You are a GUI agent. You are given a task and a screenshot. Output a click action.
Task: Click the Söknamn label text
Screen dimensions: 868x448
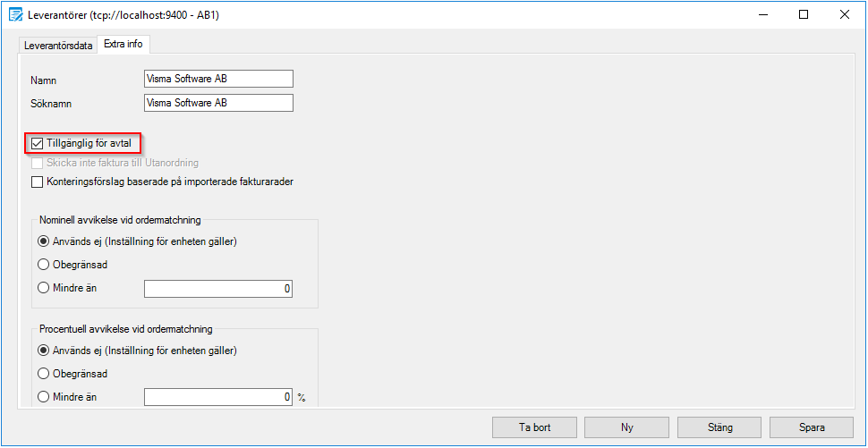click(52, 104)
